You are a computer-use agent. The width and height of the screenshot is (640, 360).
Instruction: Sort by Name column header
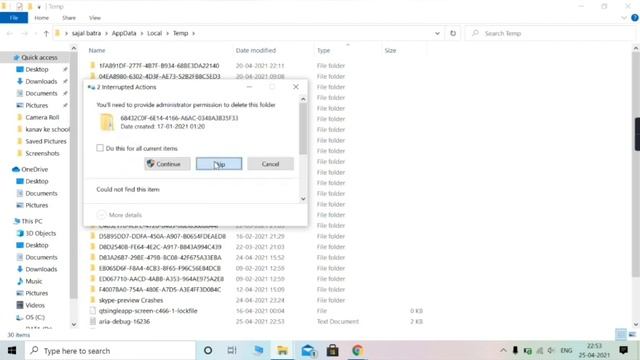[x=97, y=51]
